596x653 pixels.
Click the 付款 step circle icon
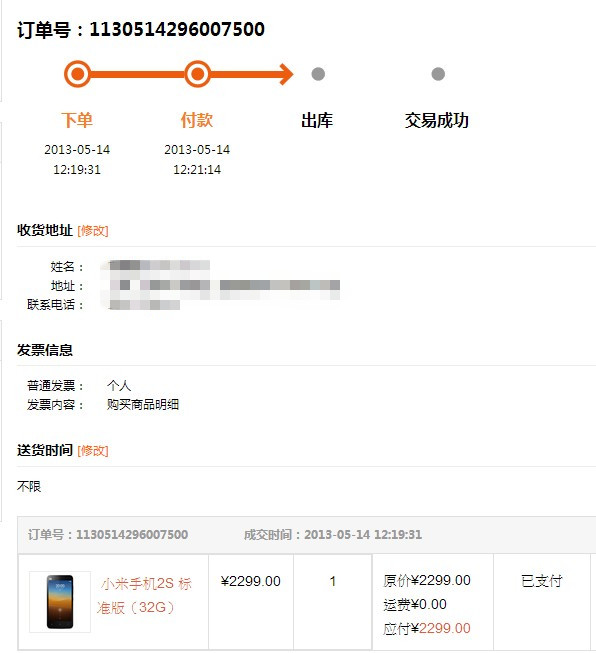[x=197, y=74]
